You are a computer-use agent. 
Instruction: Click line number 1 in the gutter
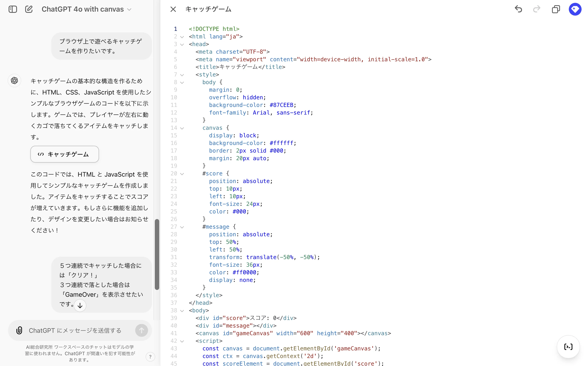click(176, 29)
